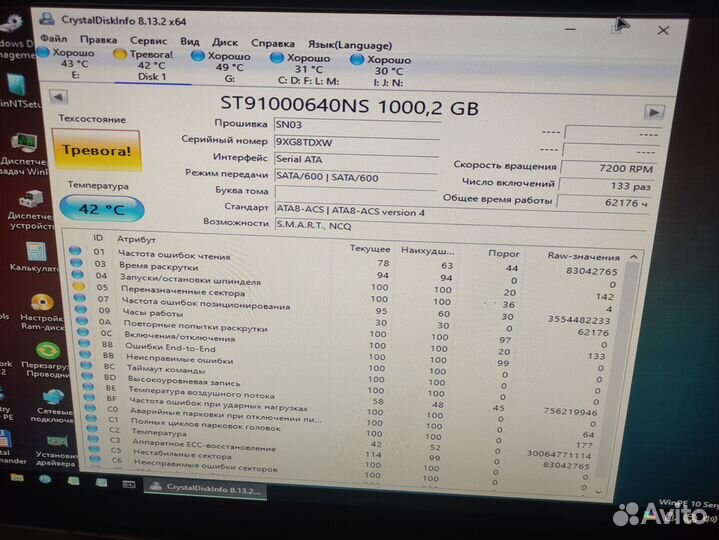
Task: Open the Установить драйвера desktop icon
Action: 56,450
